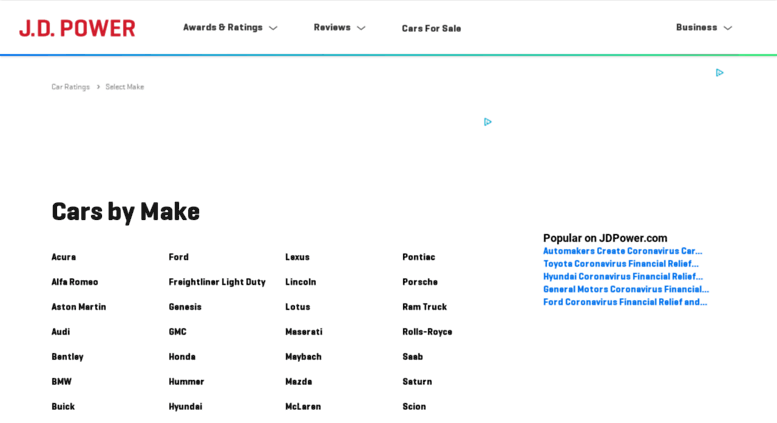Image resolution: width=777 pixels, height=423 pixels.
Task: Go to Cars For Sale
Action: [x=431, y=28]
